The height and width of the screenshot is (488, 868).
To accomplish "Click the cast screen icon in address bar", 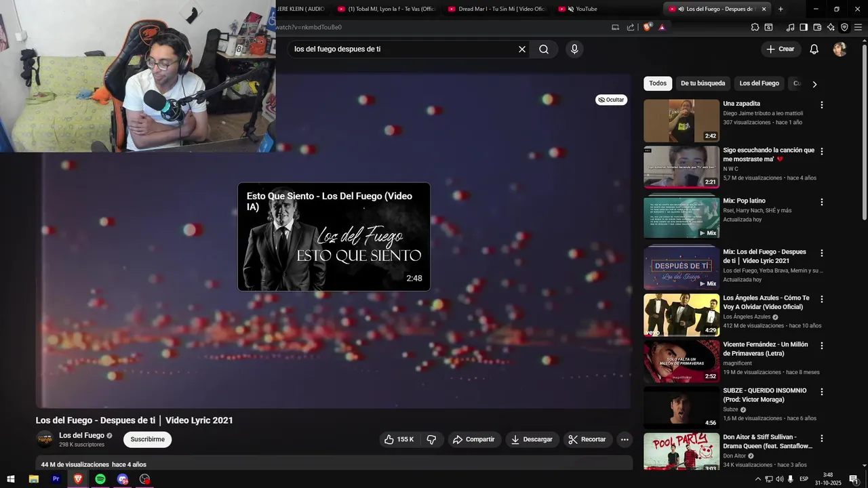I will 615,27.
